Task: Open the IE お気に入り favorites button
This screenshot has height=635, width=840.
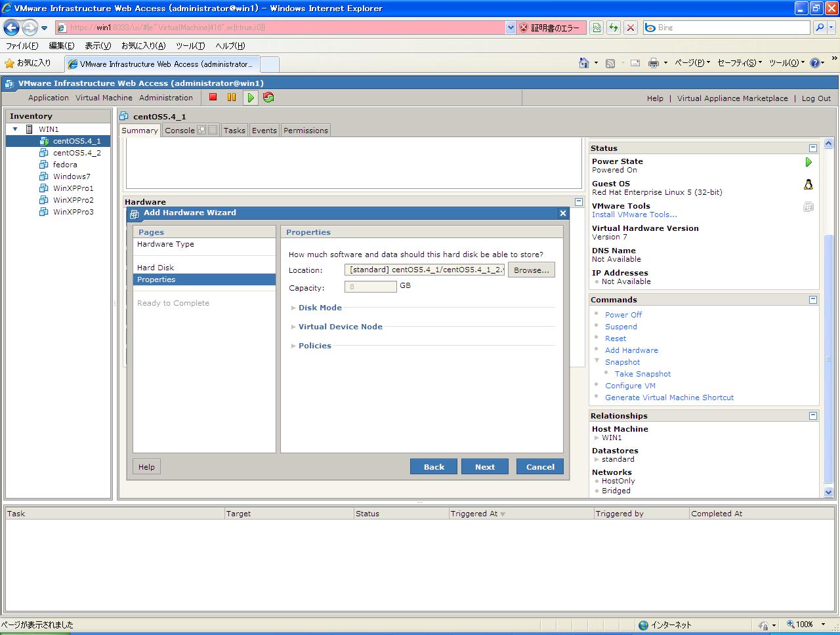Action: pyautogui.click(x=28, y=63)
